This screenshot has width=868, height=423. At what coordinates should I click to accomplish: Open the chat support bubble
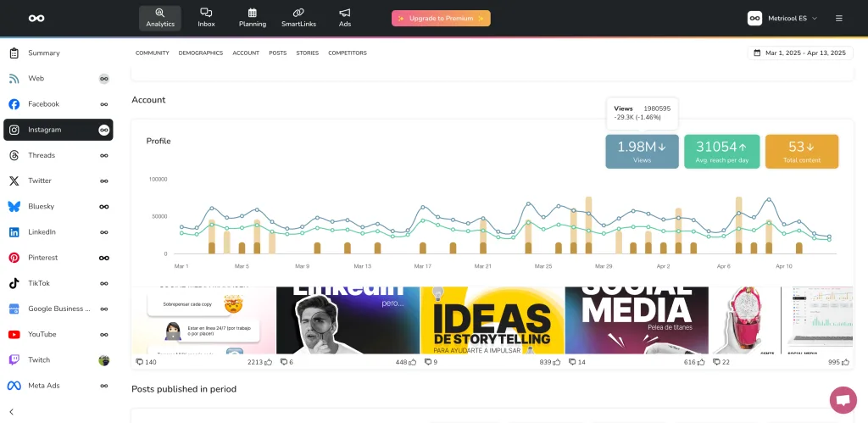pos(843,400)
